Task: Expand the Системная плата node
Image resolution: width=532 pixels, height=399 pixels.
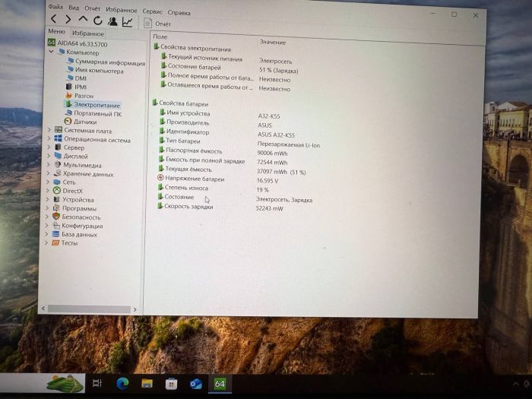Action: tap(49, 130)
